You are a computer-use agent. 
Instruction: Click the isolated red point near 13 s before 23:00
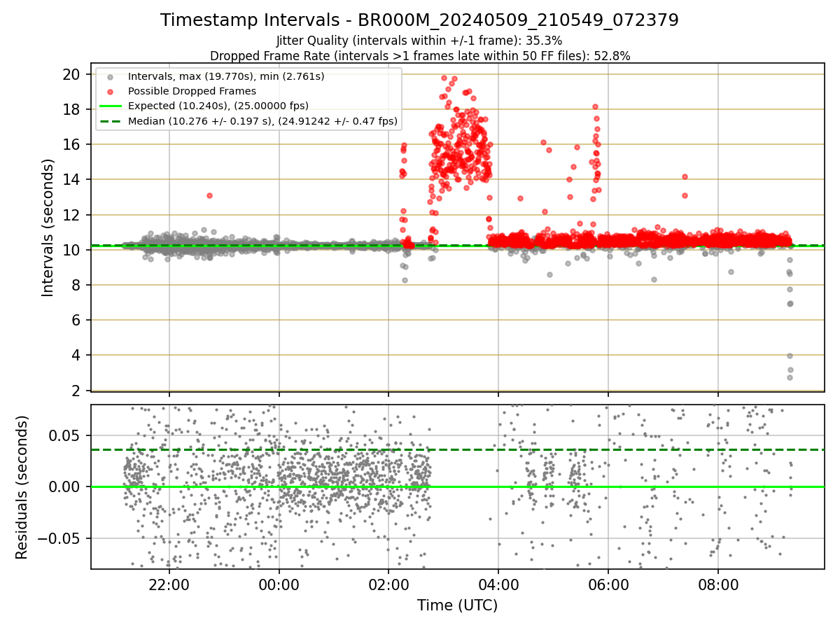209,195
